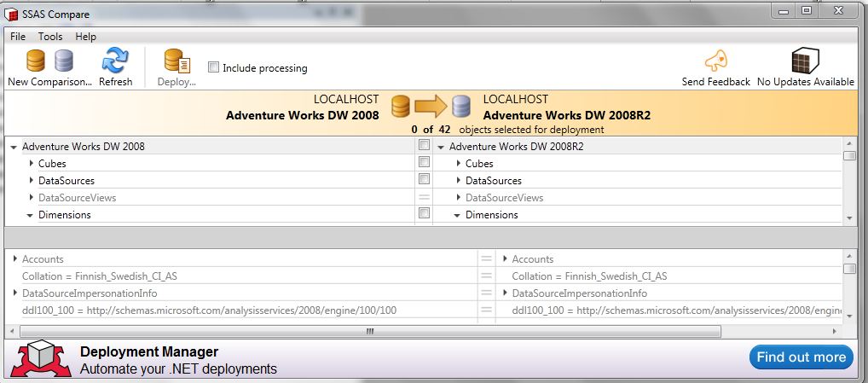Click equals marker on DataSourceImpersonationInfo row
Screen dimensions: 868x383
pyautogui.click(x=486, y=293)
